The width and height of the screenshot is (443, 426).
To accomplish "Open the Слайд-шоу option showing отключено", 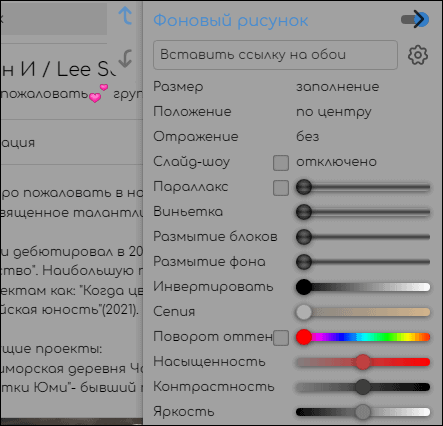I will [x=336, y=162].
